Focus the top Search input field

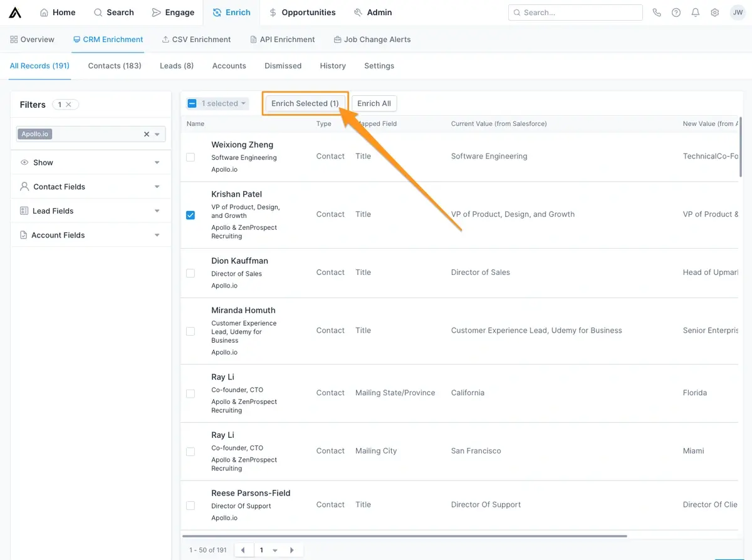(x=575, y=13)
